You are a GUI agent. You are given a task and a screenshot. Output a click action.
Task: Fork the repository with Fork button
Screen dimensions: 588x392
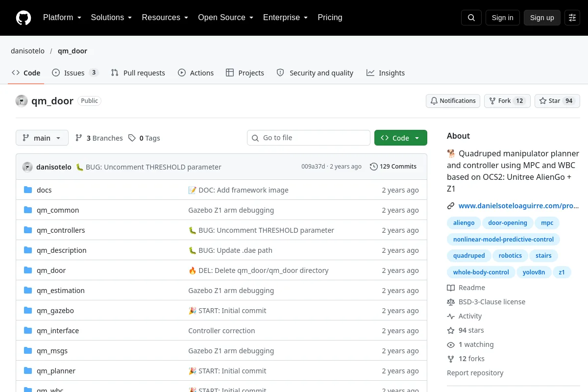pos(507,101)
